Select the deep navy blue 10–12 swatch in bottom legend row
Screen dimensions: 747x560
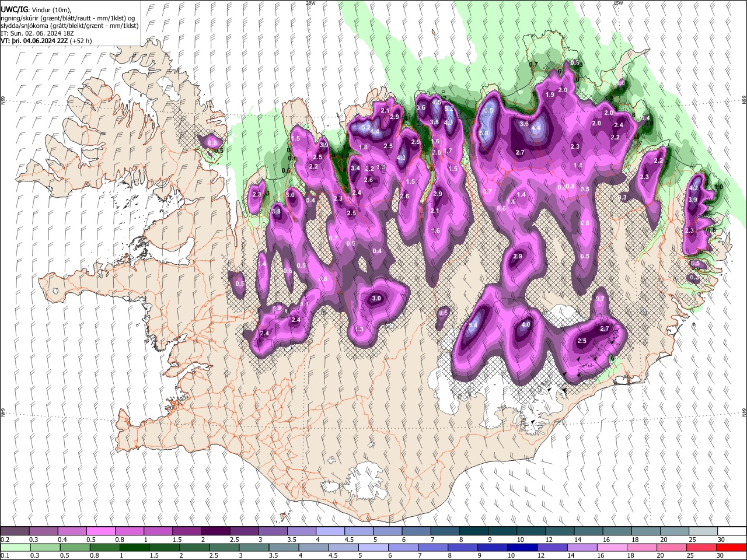522,547
